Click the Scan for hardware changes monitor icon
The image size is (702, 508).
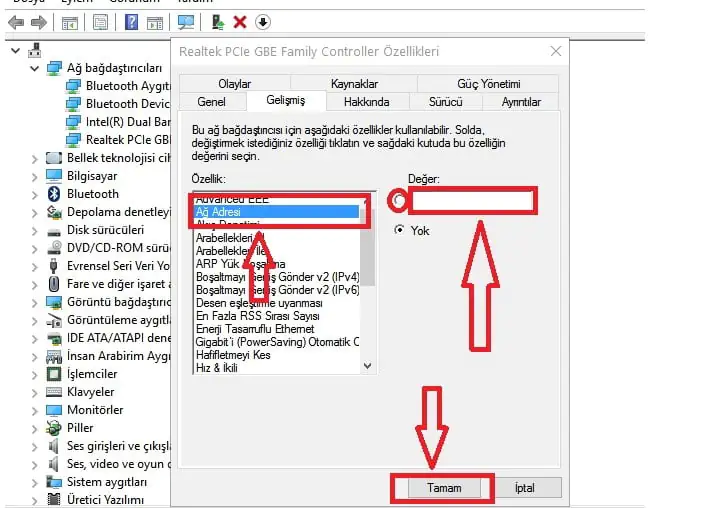[186, 22]
